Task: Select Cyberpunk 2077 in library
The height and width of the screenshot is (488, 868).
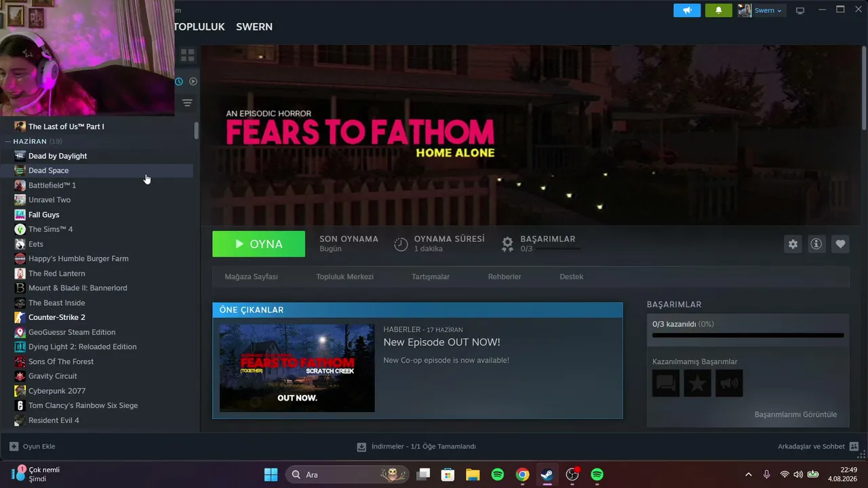Action: point(57,391)
